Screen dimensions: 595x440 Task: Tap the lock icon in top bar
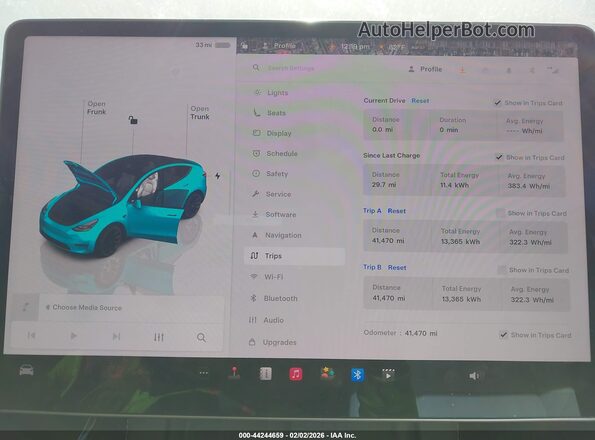pos(245,46)
